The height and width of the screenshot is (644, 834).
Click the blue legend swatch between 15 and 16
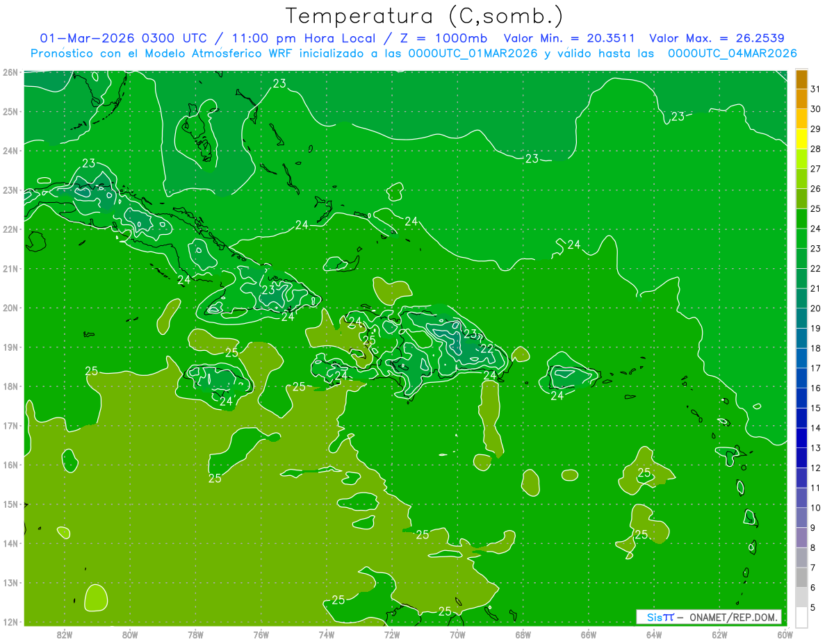(801, 398)
